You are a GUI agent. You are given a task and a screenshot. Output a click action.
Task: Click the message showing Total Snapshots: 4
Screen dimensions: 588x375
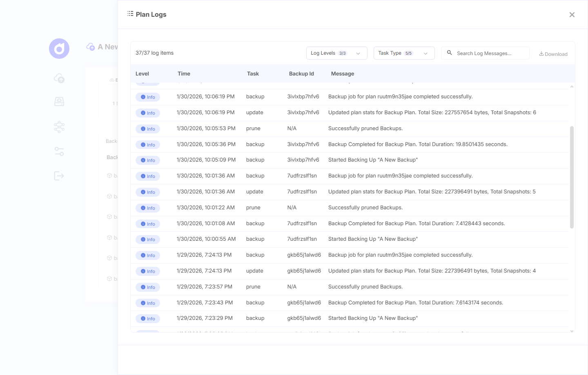[x=432, y=271]
